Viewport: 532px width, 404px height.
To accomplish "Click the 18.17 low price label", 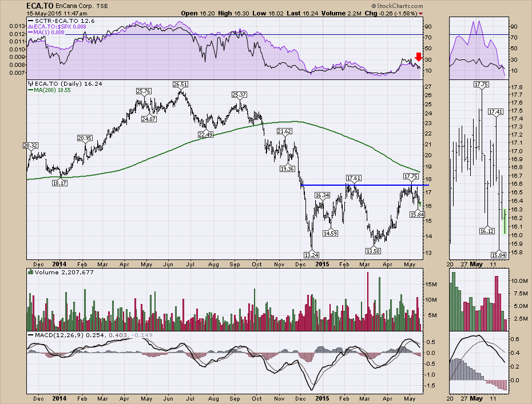I will click(59, 183).
